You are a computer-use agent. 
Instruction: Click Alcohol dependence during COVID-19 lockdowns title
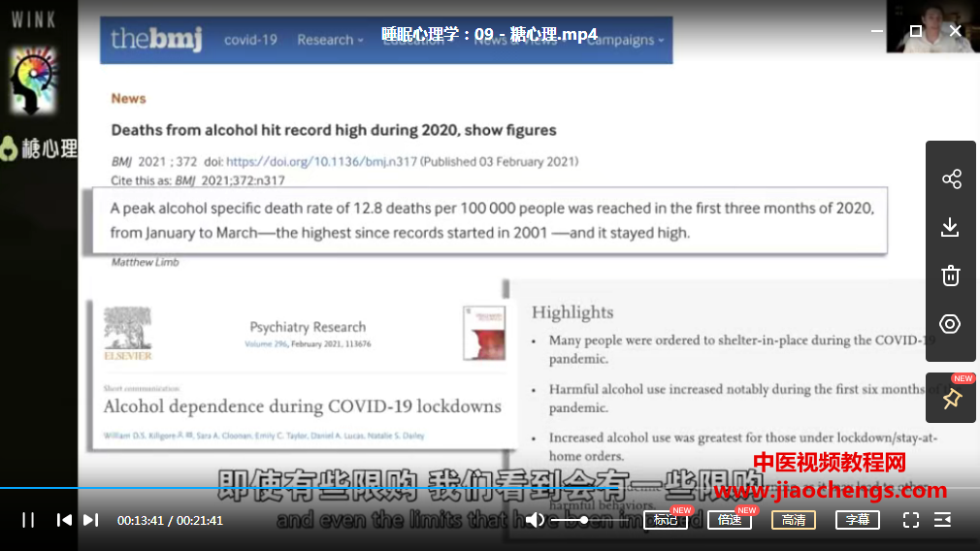(302, 406)
